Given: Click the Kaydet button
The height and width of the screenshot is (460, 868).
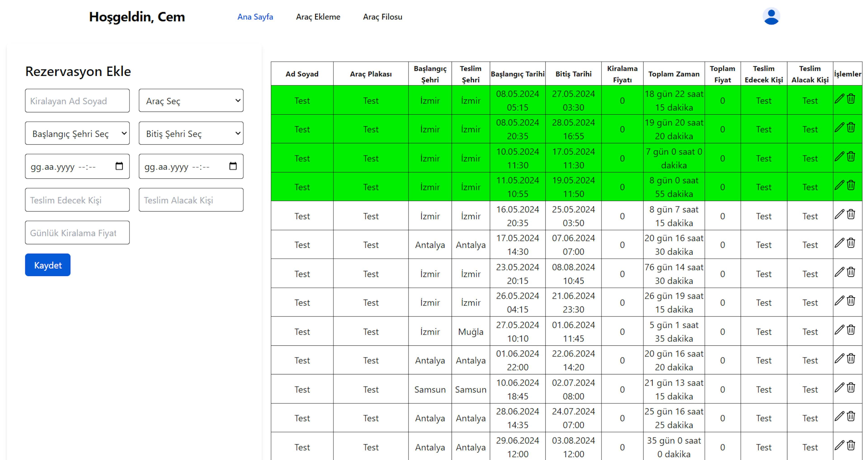Looking at the screenshot, I should point(48,265).
